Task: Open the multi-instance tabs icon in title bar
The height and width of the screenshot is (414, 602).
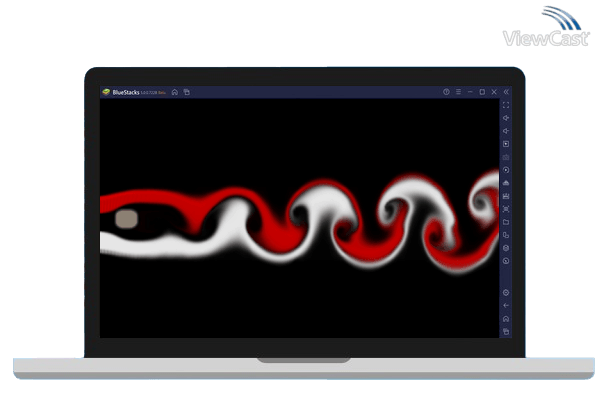Action: [187, 92]
